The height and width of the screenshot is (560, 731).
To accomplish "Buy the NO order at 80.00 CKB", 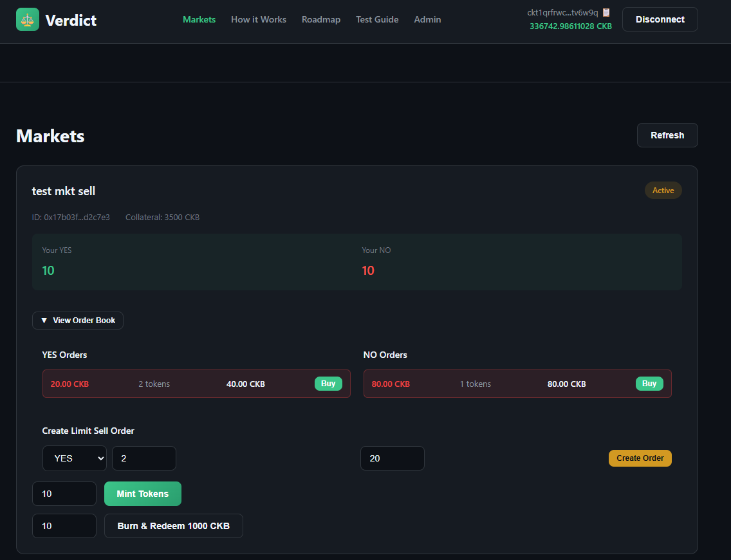I will (649, 384).
